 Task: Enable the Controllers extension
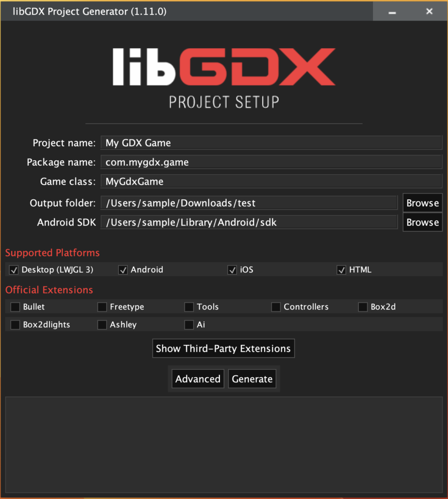click(276, 307)
